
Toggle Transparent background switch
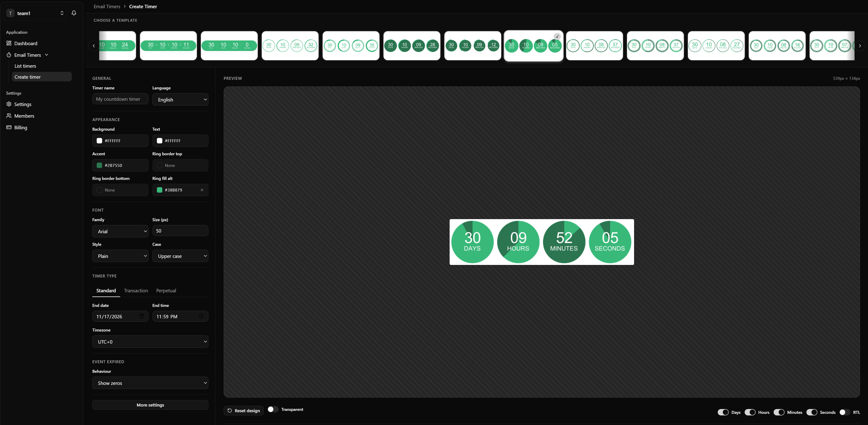(x=273, y=409)
